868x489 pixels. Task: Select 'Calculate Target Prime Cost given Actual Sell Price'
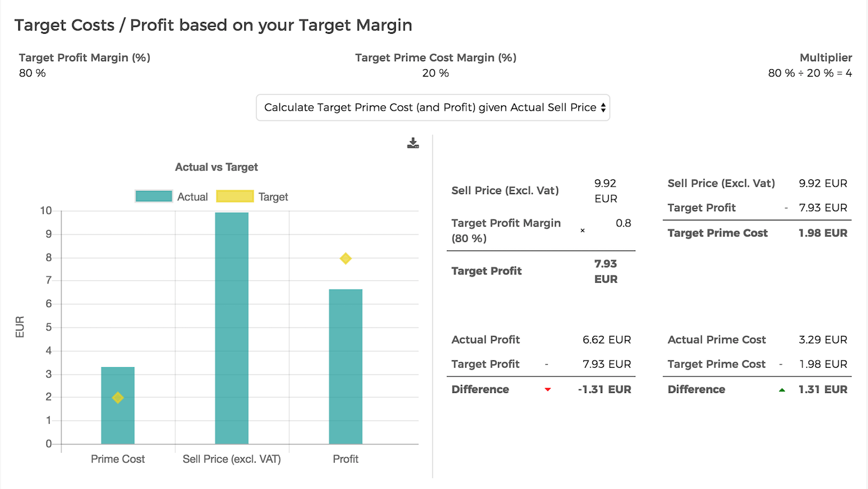click(433, 107)
